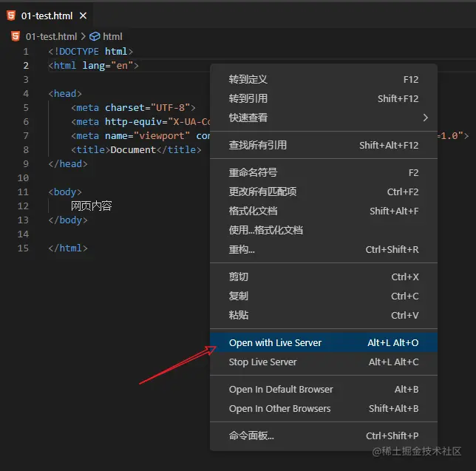The image size is (476, 471).
Task: Select 更改所有匹配项 menu item
Action: (324, 192)
